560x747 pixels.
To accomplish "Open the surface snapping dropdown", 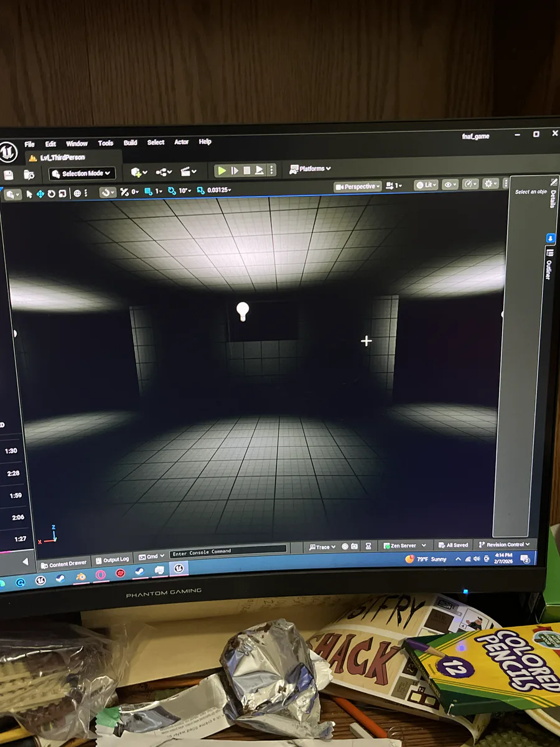I will (108, 192).
